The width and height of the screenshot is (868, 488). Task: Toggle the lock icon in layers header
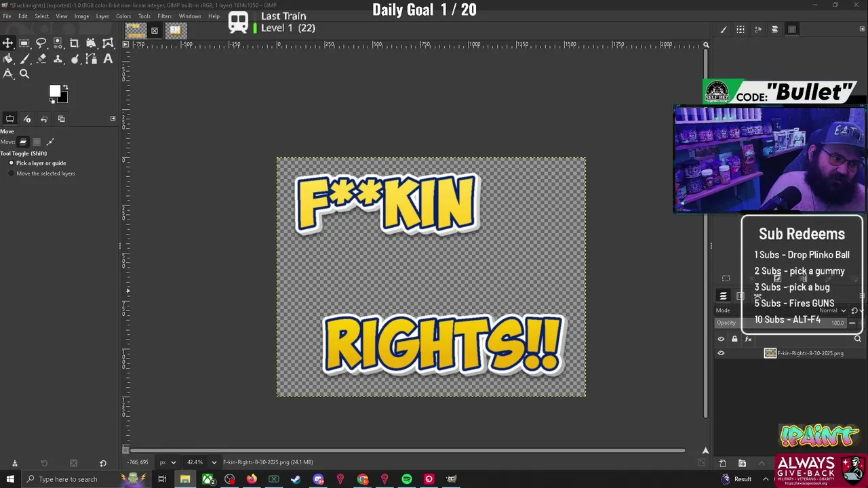[x=734, y=339]
